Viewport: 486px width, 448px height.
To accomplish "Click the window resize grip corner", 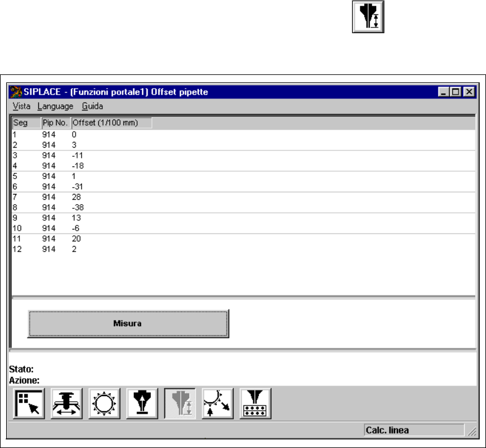I will pyautogui.click(x=472, y=431).
